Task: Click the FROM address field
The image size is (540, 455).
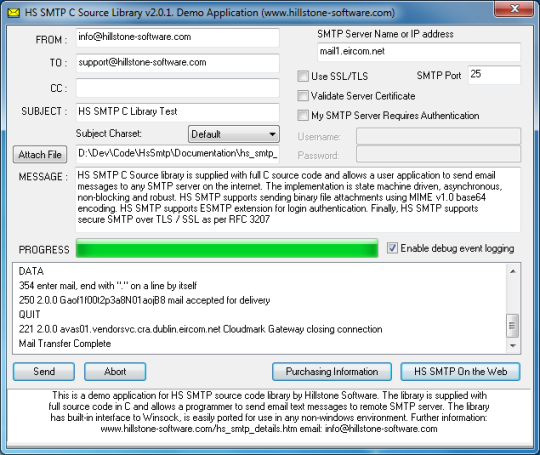Action: point(177,38)
